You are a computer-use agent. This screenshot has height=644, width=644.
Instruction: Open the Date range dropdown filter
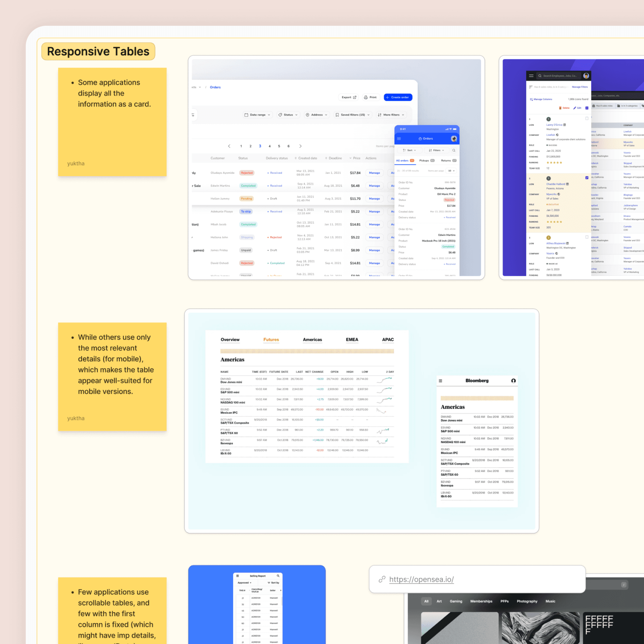pyautogui.click(x=257, y=115)
